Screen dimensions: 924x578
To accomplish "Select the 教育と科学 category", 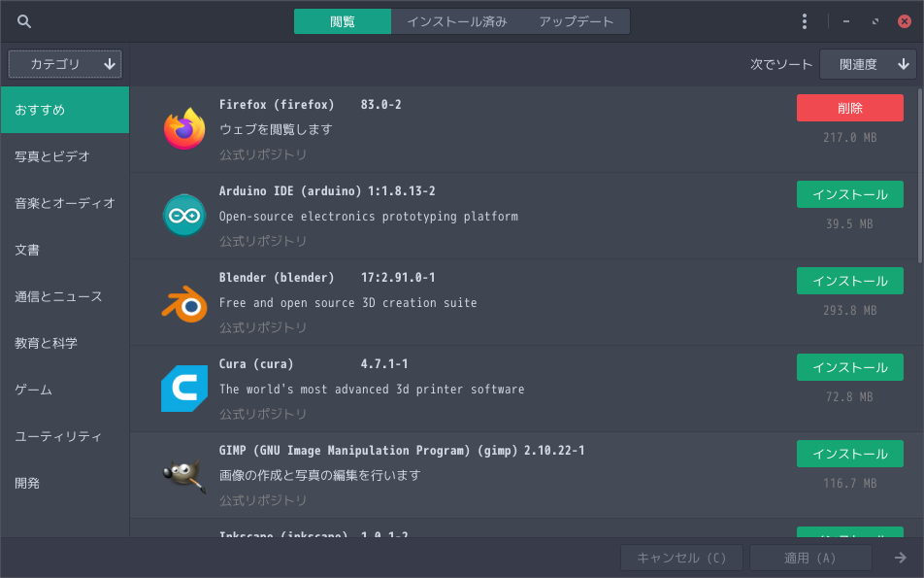I will (x=65, y=343).
